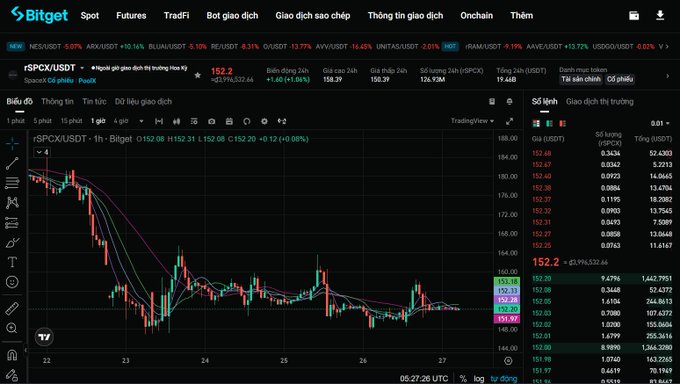
Task: Click the Tài sản chính tag
Action: pyautogui.click(x=581, y=79)
